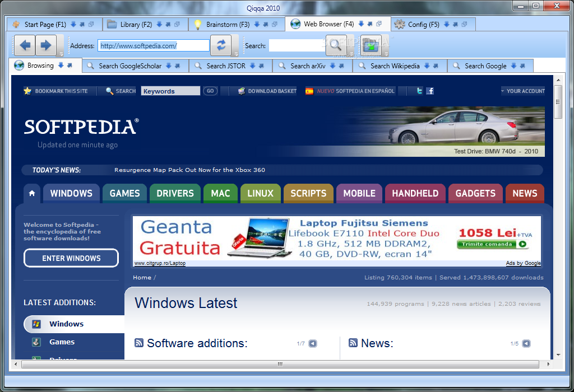Open Softpedia en Español link

(x=350, y=91)
